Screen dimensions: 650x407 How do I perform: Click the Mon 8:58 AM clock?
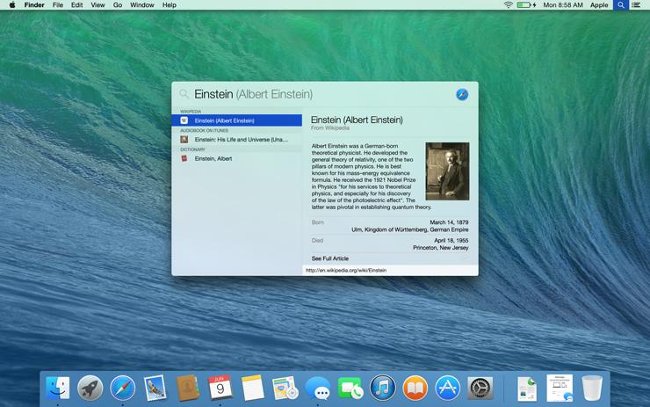[563, 5]
